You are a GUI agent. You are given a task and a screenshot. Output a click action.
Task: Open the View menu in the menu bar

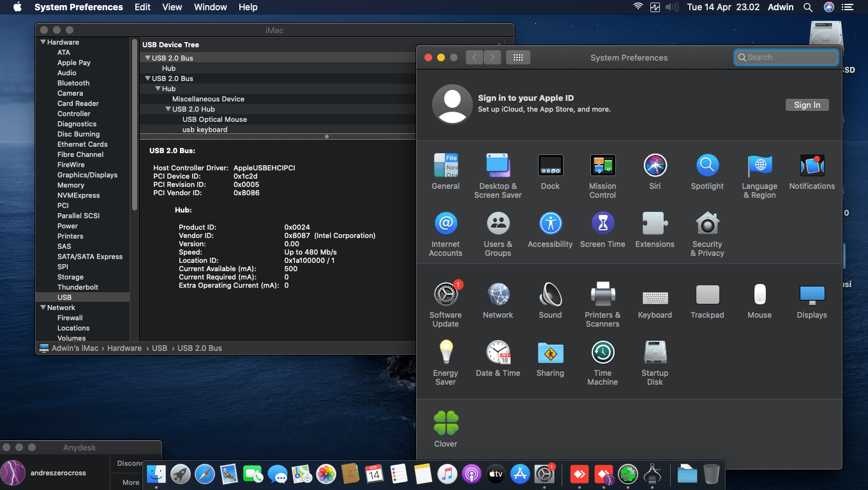coord(172,7)
